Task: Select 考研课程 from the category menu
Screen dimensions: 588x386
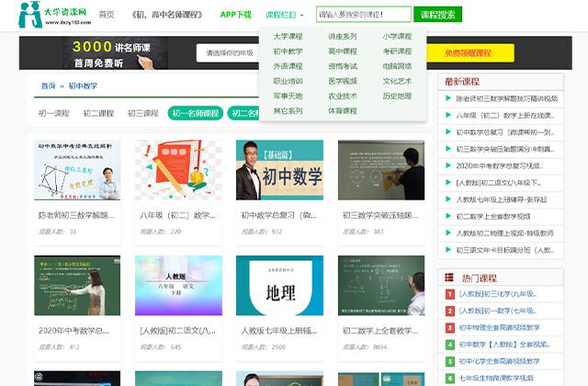Action: pyautogui.click(x=397, y=51)
